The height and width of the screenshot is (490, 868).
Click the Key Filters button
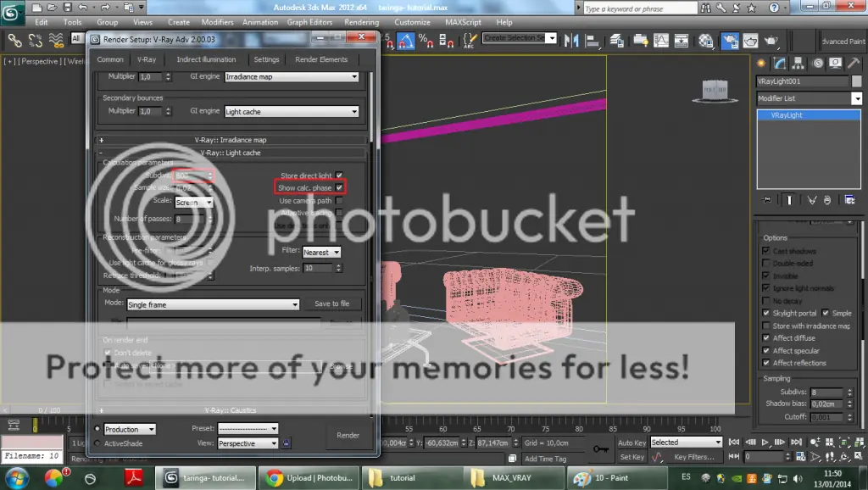point(693,457)
